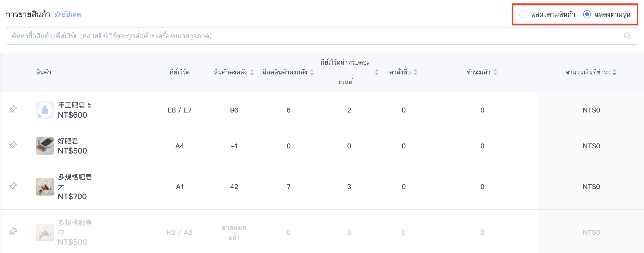
Task: Sort by คีย์เวิร์ดสำหรับคอมเมนต์ column arrows
Action: click(x=376, y=72)
